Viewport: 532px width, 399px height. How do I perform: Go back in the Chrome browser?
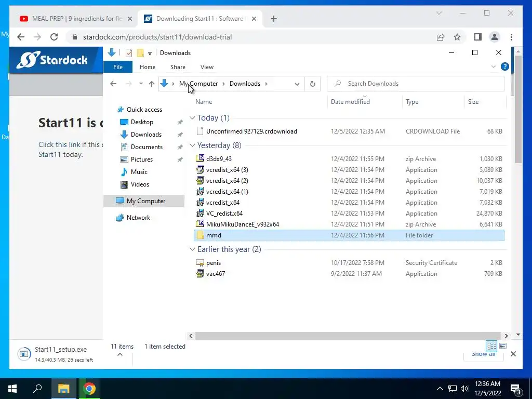tap(21, 37)
